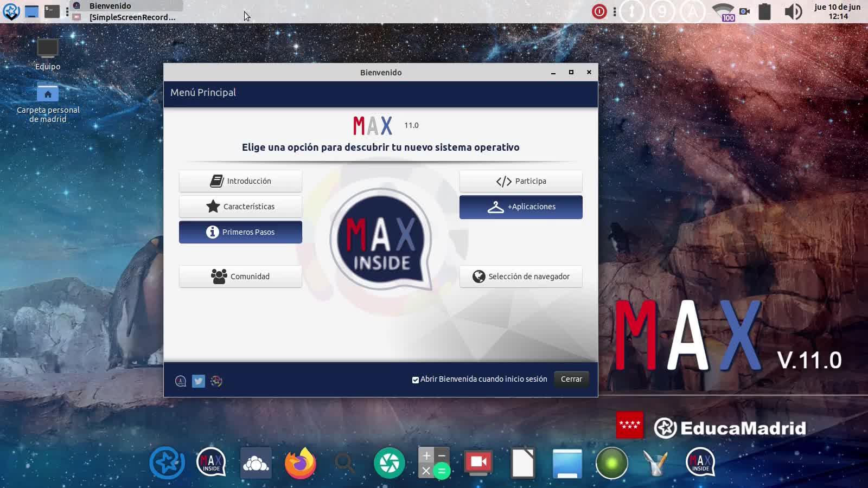868x488 pixels.
Task: Close the Bienvenido window
Action: (x=589, y=73)
